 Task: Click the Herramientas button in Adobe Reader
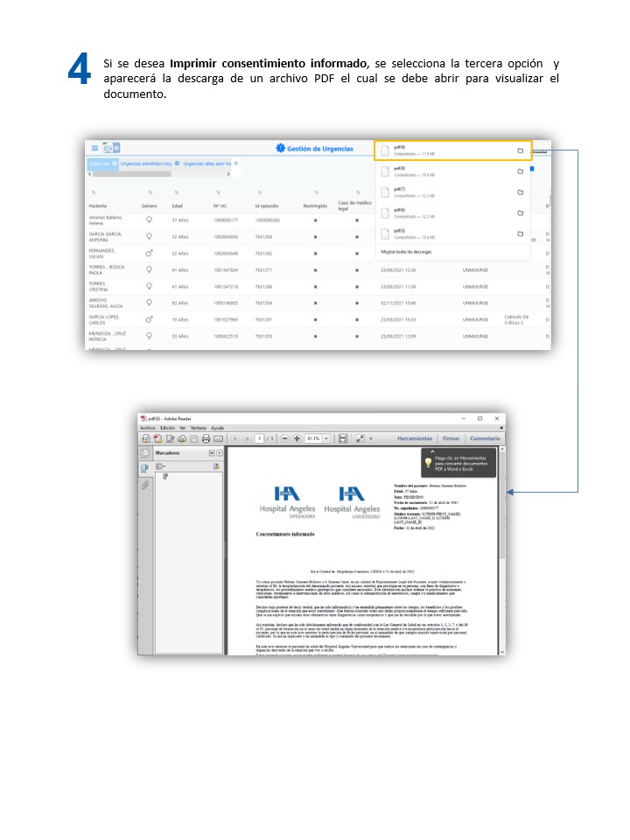[415, 438]
